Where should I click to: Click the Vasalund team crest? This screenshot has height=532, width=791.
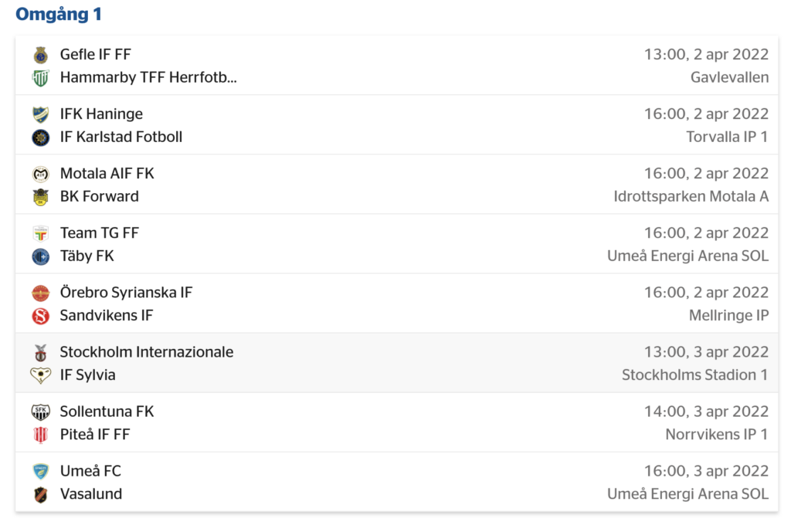click(40, 495)
